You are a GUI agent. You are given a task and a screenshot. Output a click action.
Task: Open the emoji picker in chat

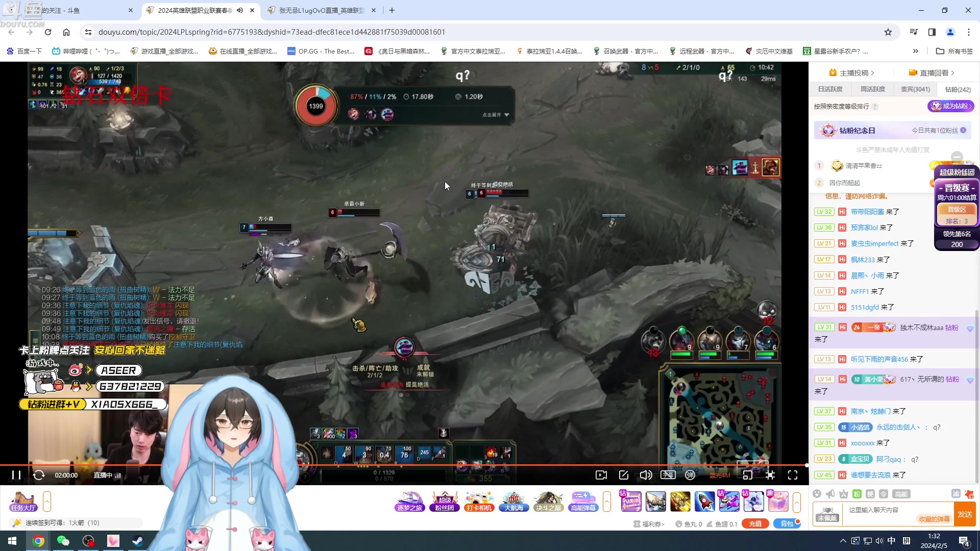point(817,494)
